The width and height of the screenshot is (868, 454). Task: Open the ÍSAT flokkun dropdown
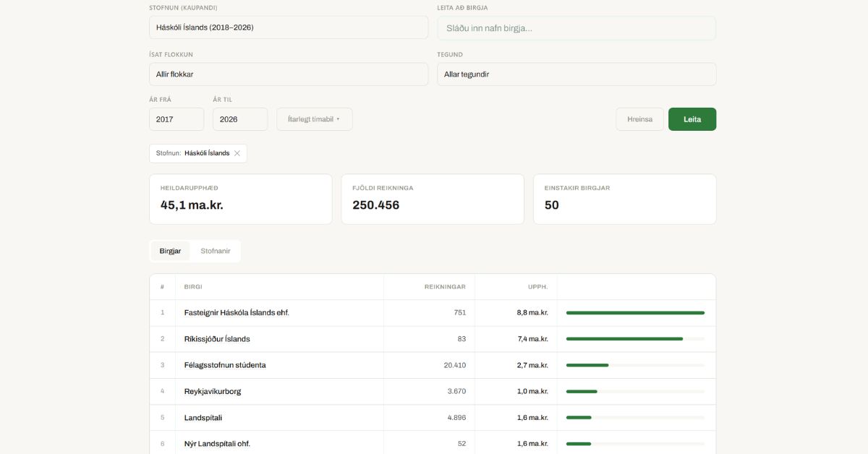click(288, 74)
